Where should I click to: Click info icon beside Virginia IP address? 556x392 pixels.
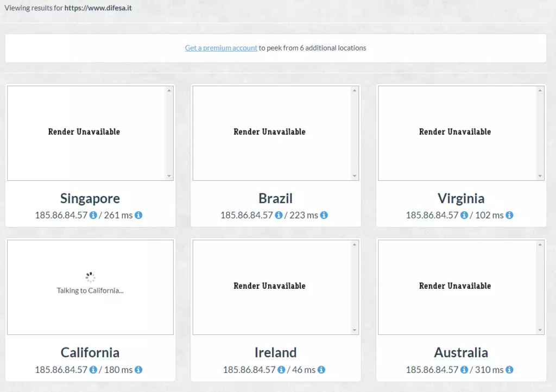pyautogui.click(x=464, y=216)
